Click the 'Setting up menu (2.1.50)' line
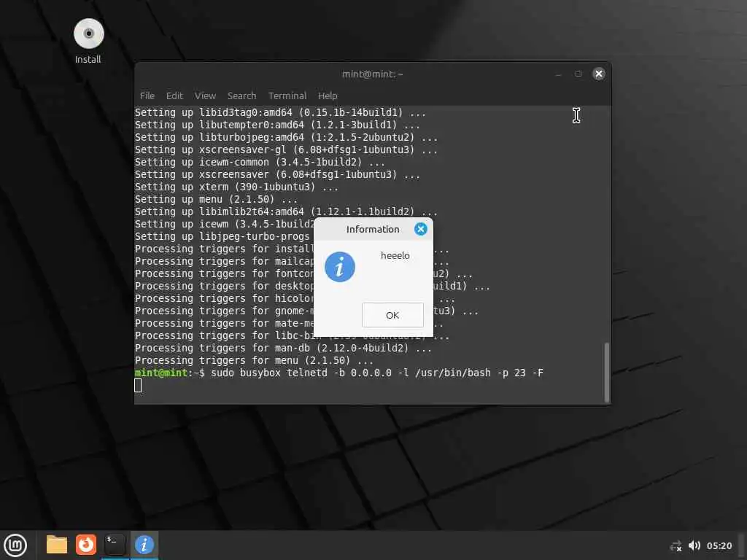The image size is (747, 560). [216, 199]
